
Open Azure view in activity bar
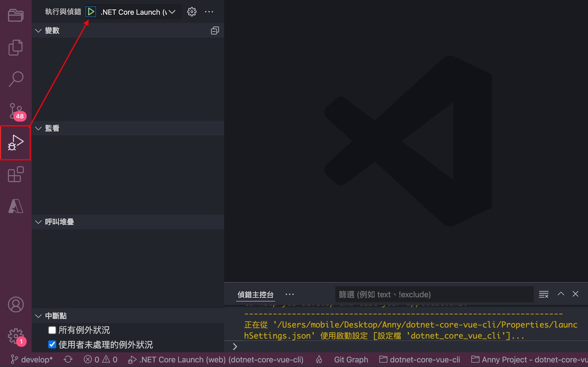coord(15,206)
